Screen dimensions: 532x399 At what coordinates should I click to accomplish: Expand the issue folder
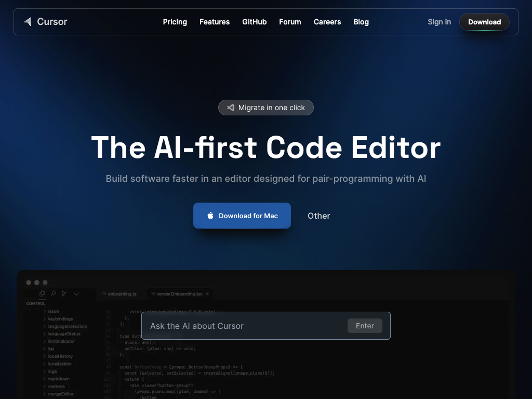(51, 311)
